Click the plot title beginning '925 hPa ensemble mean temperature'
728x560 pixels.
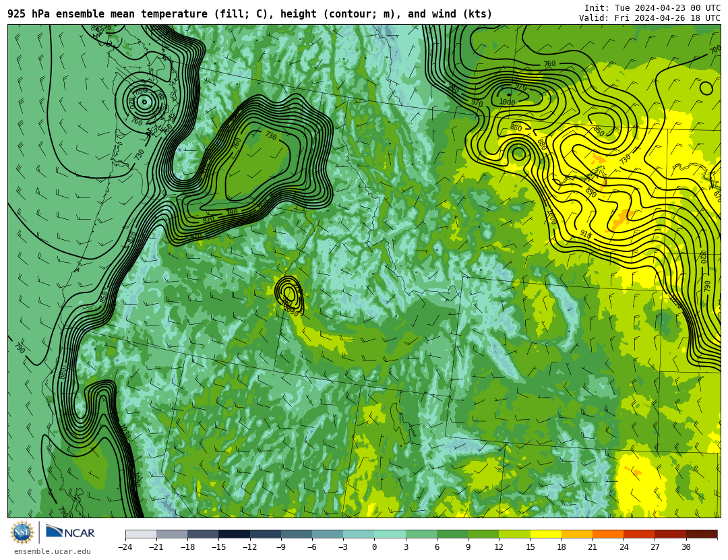click(x=250, y=14)
